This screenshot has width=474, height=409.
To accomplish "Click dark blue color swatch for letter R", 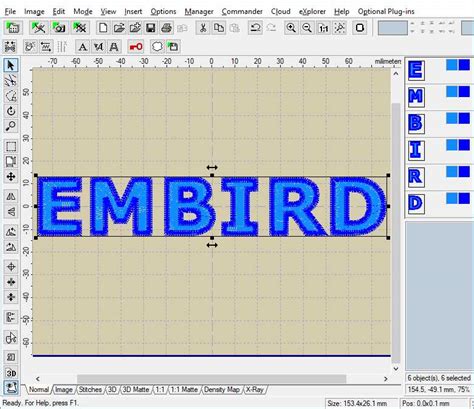I will (x=464, y=172).
